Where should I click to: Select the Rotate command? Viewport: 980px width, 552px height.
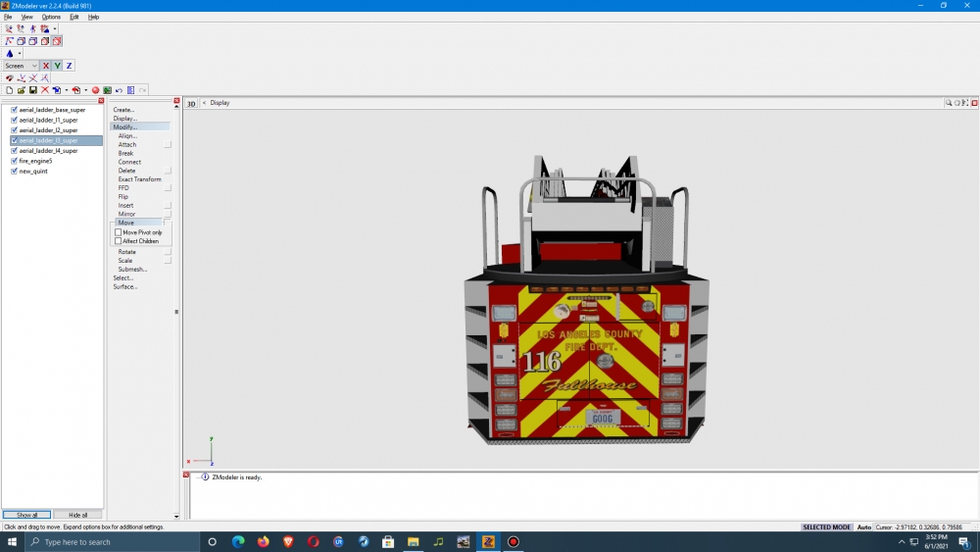(126, 252)
